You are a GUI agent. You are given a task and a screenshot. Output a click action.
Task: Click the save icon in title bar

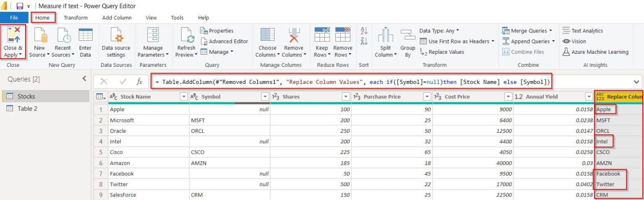[x=19, y=6]
